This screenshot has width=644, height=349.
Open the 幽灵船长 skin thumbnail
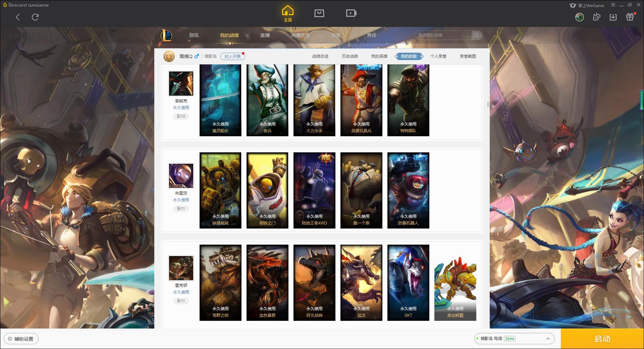(x=220, y=100)
